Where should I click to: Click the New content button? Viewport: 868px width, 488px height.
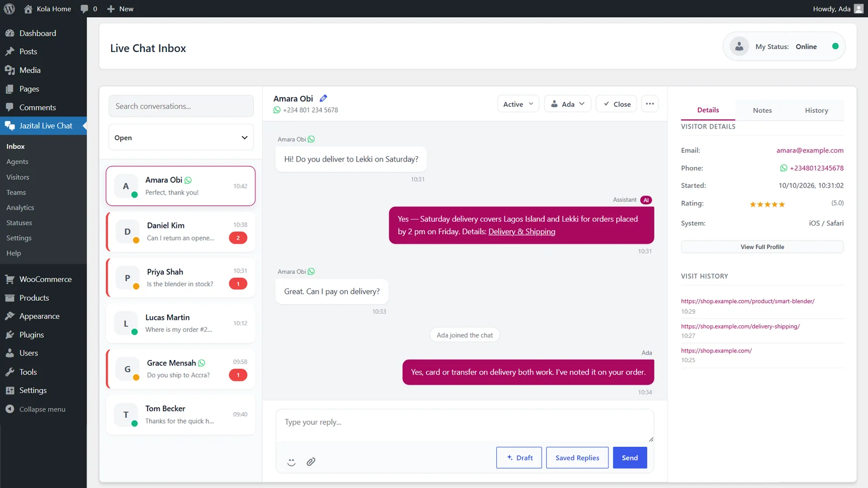[x=120, y=9]
